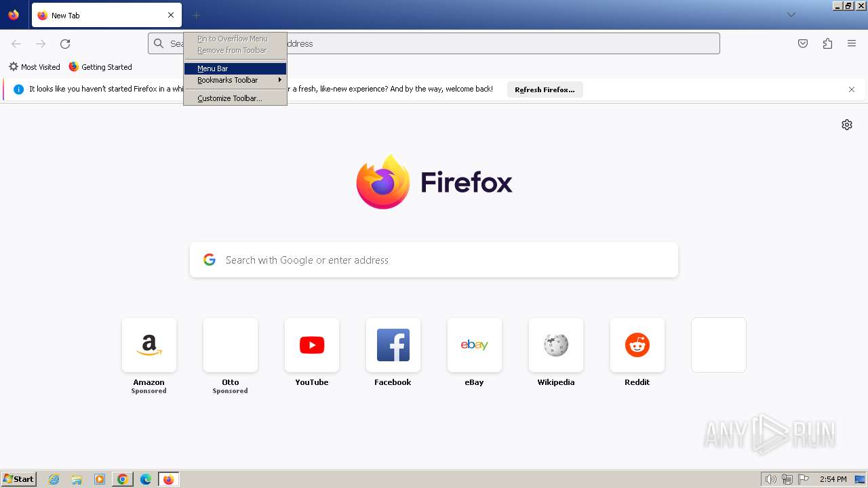Open the hamburger application menu
868x488 pixels.
(852, 43)
